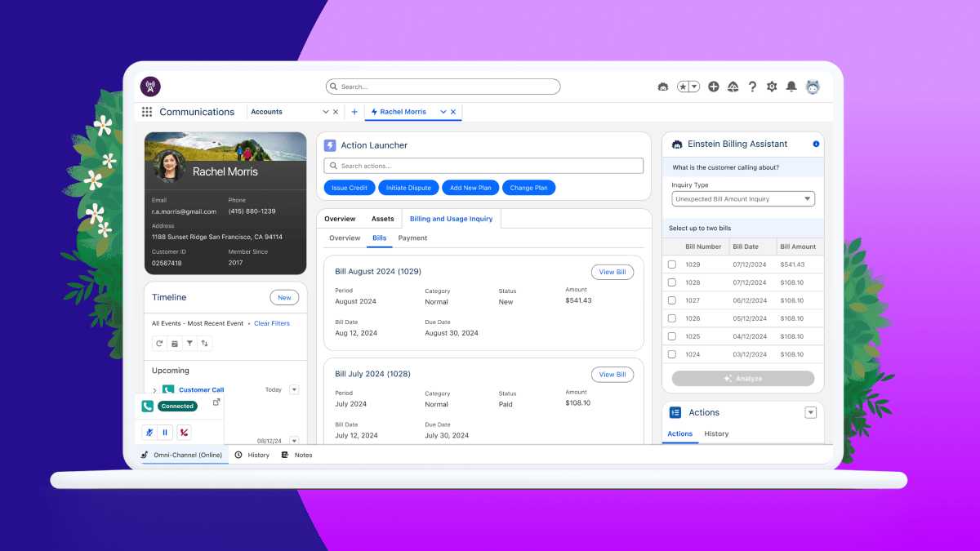Open the Setup gear icon
Viewport: 980px width, 551px height.
click(772, 87)
